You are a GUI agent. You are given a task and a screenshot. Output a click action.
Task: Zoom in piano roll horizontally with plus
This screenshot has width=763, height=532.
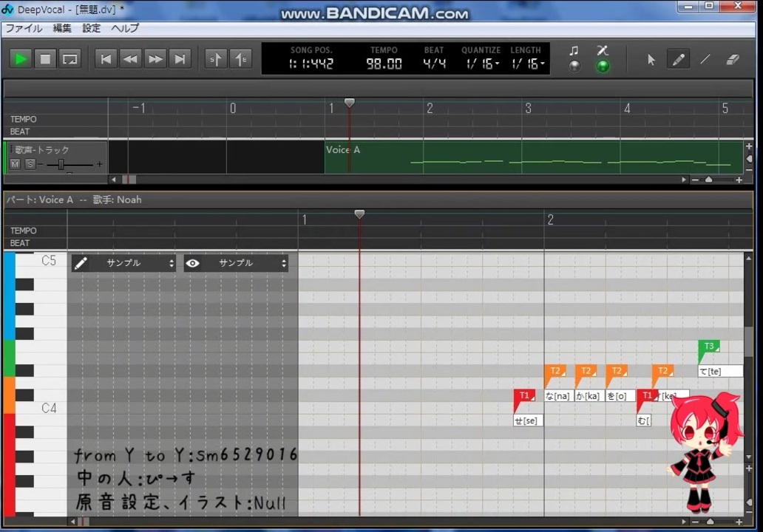739,522
